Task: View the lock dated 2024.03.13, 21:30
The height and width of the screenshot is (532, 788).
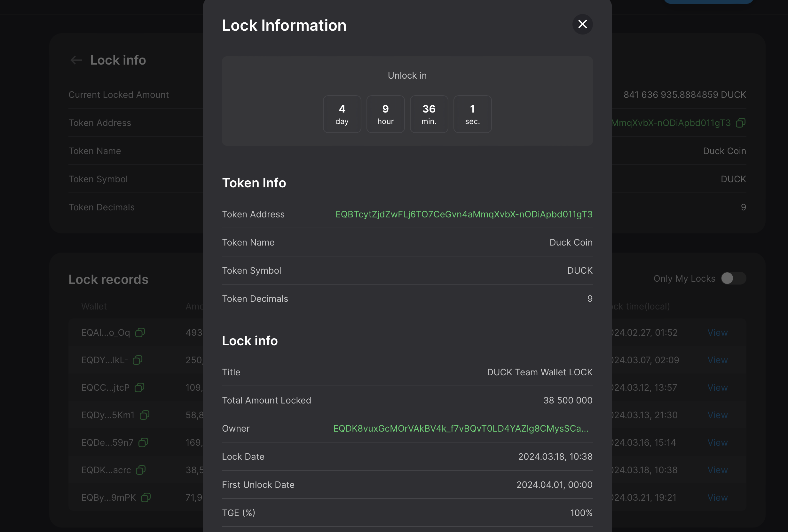Action: (717, 415)
